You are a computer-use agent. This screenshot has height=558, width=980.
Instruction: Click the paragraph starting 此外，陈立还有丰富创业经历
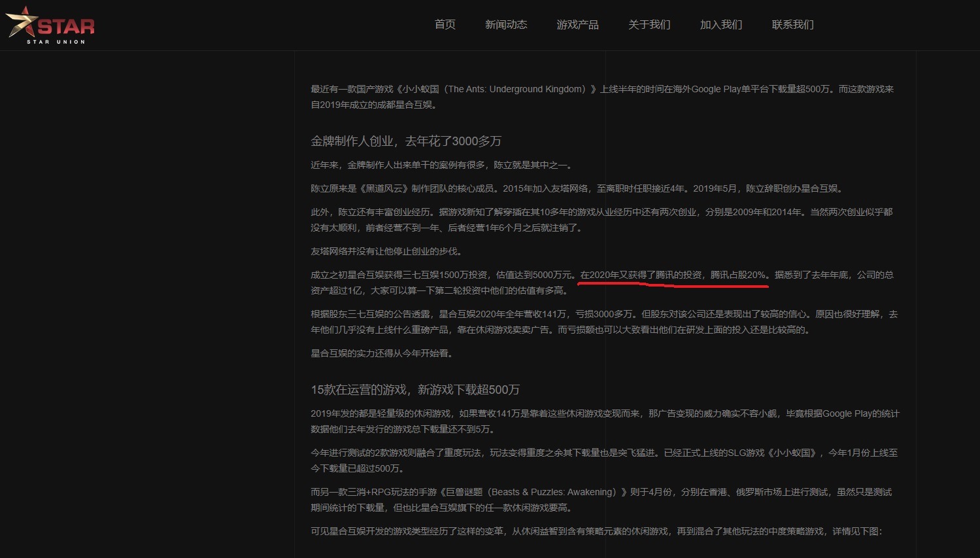coord(601,220)
